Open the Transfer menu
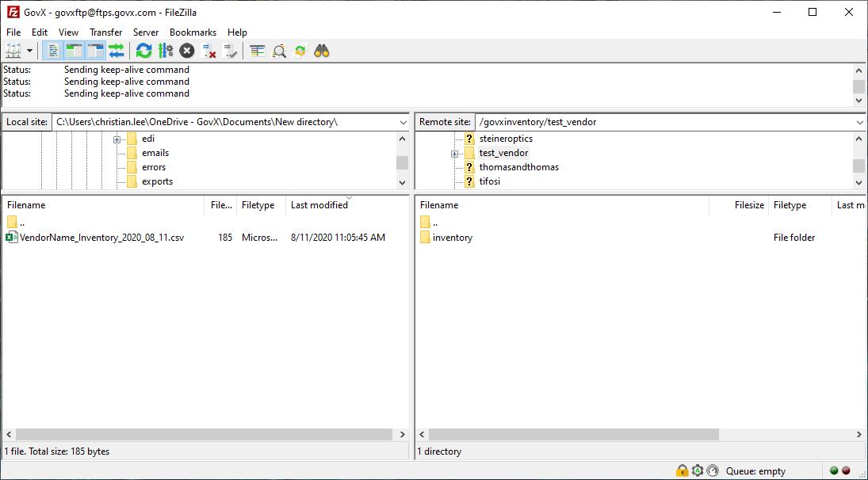Viewport: 868px width, 480px height. [105, 32]
